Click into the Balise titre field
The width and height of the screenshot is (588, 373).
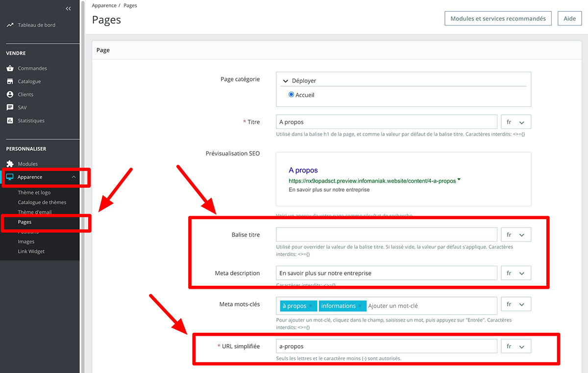coord(386,234)
